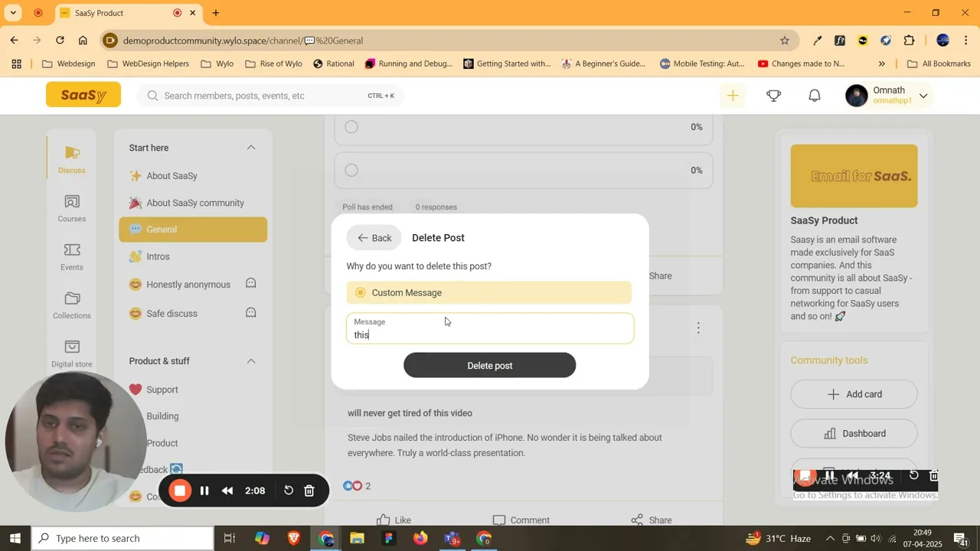The width and height of the screenshot is (980, 551).
Task: Reload the browser page
Action: pyautogui.click(x=60, y=41)
